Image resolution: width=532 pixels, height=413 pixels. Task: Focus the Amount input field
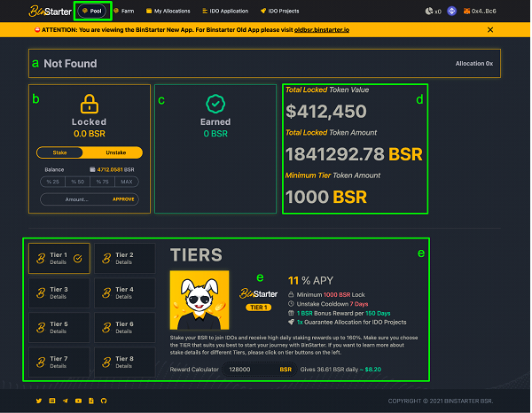[76, 199]
